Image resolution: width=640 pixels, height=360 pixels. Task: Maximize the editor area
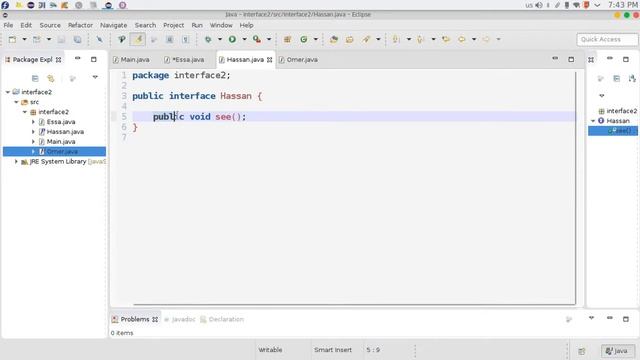click(x=571, y=59)
